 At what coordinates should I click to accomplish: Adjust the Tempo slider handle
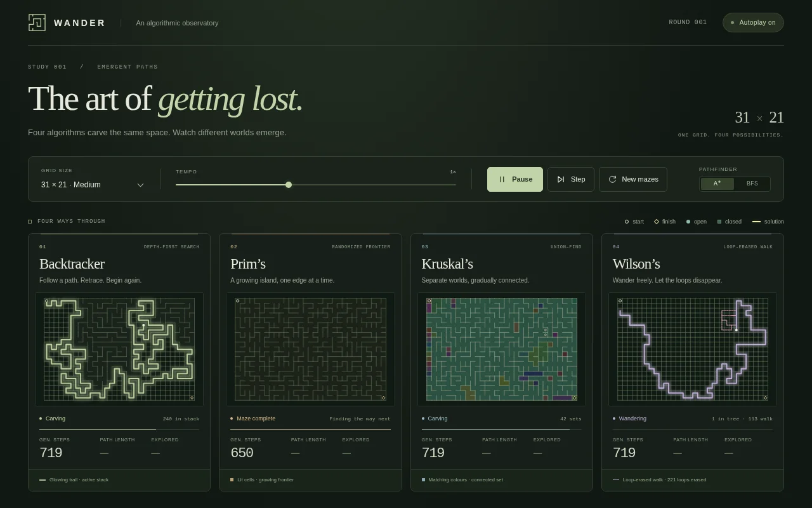(x=289, y=185)
